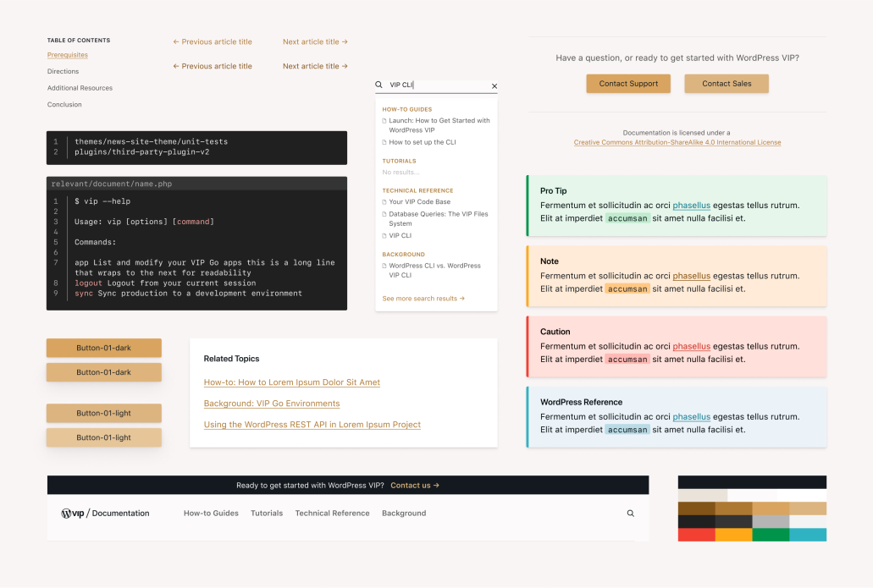Click the 'plugins/third-party-plugin-v2' code line
Viewport: 873px width, 588px height.
pos(141,152)
